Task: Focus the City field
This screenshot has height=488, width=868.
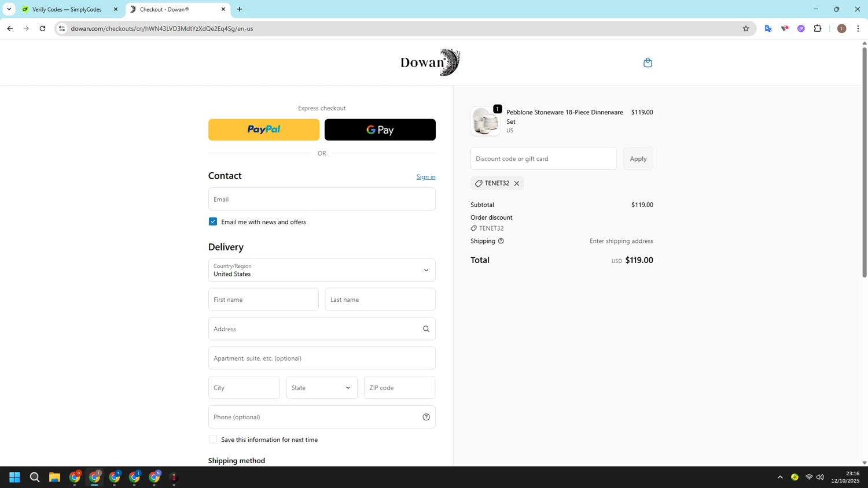Action: click(244, 387)
